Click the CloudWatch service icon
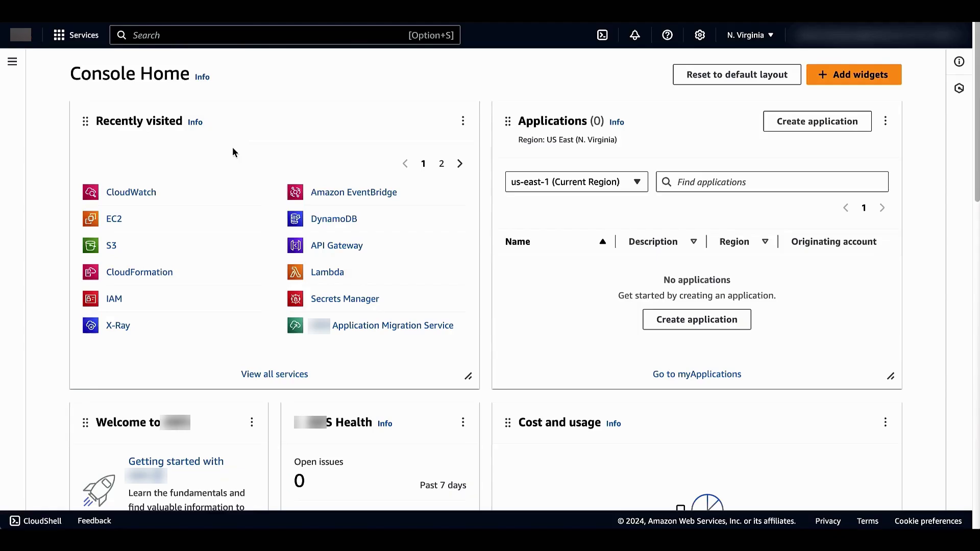This screenshot has height=551, width=980. click(90, 192)
